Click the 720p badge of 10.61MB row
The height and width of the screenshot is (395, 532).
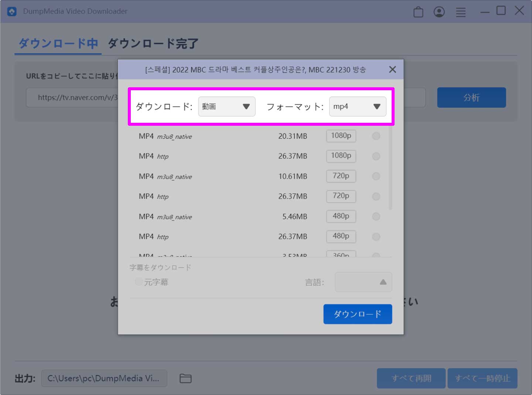(341, 176)
